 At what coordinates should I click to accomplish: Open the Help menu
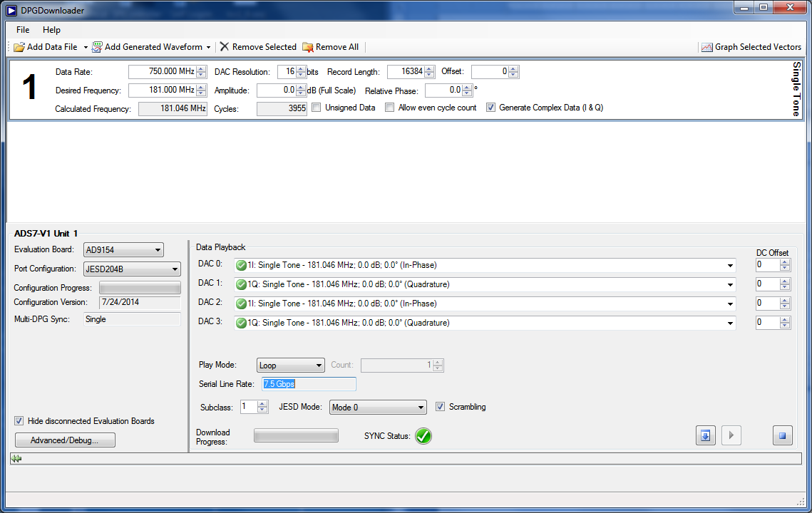tap(51, 30)
